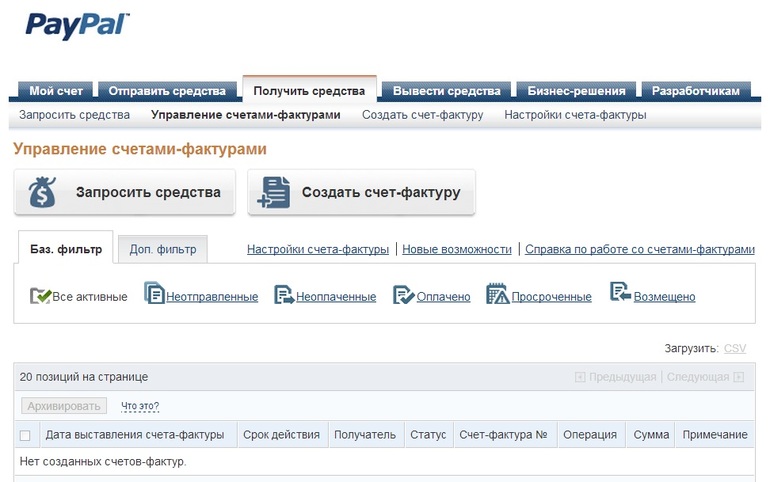Click the Неоплаченные filter icon
Screen dimensions: 770x482
tap(284, 295)
